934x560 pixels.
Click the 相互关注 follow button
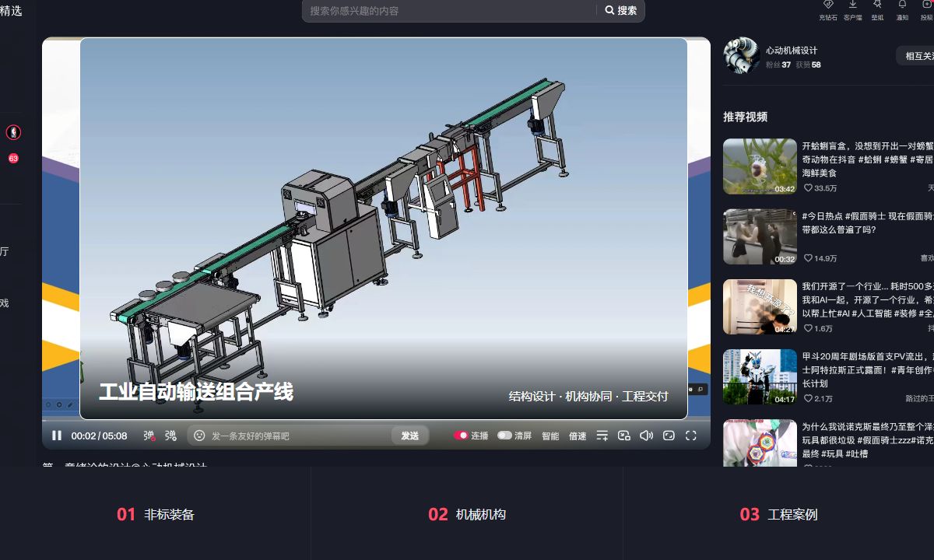tap(915, 55)
